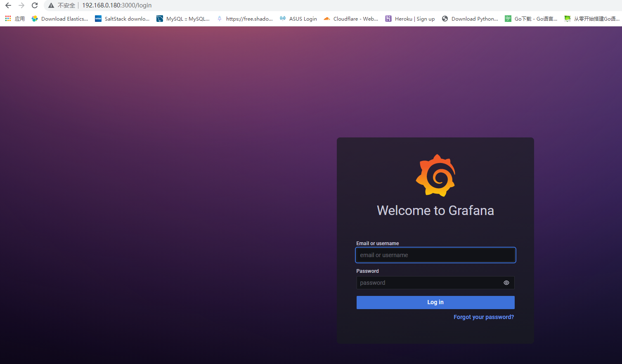Open the Cloudflare bookmark
The width and height of the screenshot is (622, 364).
(x=351, y=19)
